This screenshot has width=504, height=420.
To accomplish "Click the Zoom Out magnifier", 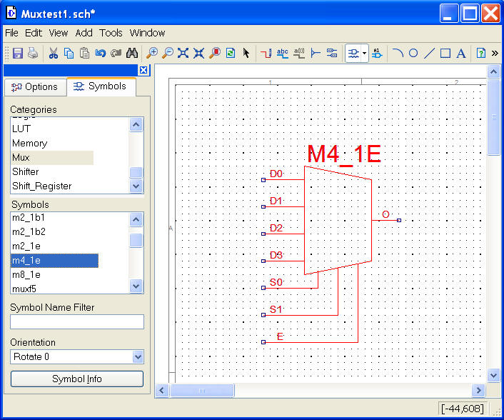I will tap(168, 53).
